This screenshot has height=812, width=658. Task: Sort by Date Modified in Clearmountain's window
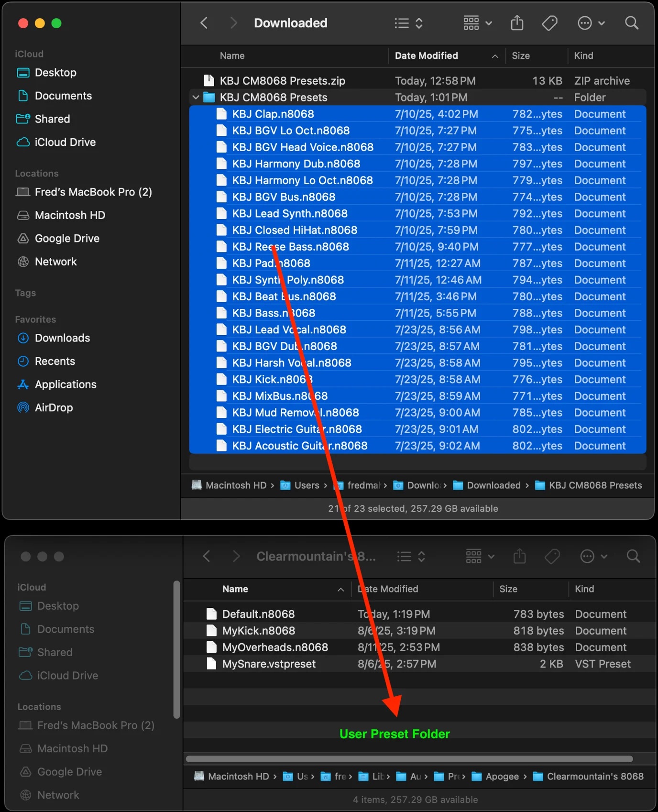point(388,589)
